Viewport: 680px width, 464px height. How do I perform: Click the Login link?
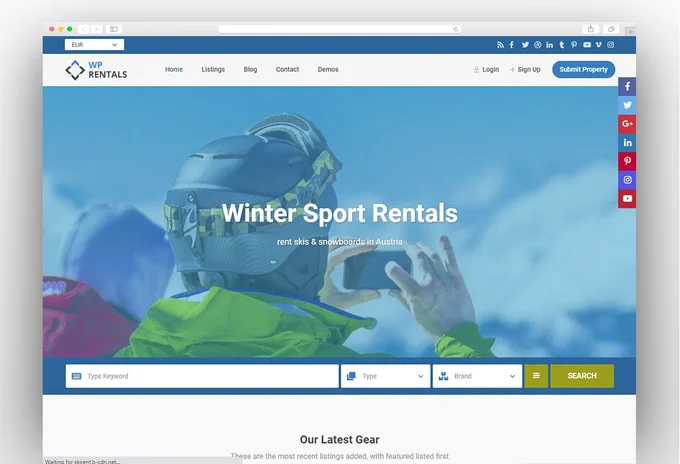point(486,69)
